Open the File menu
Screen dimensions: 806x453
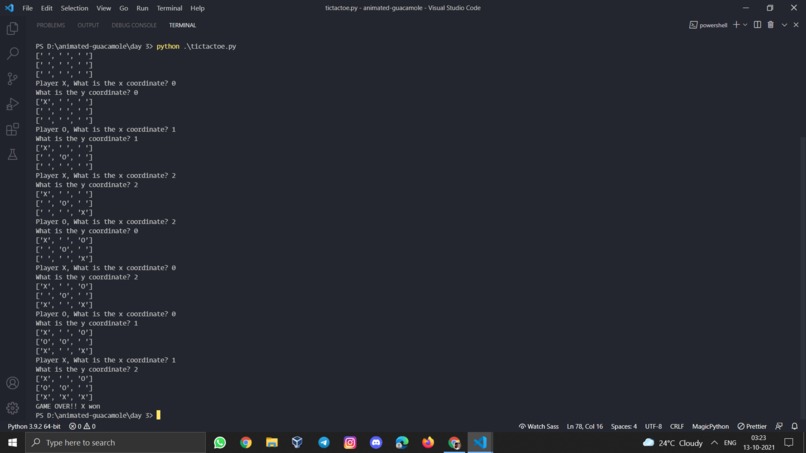pyautogui.click(x=27, y=8)
